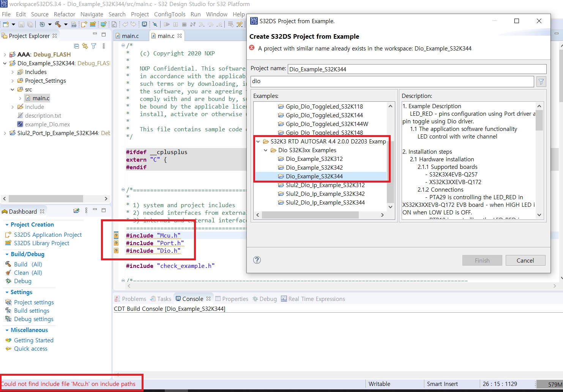
Task: Select the Build hammer icon in toolbar
Action: (x=58, y=24)
